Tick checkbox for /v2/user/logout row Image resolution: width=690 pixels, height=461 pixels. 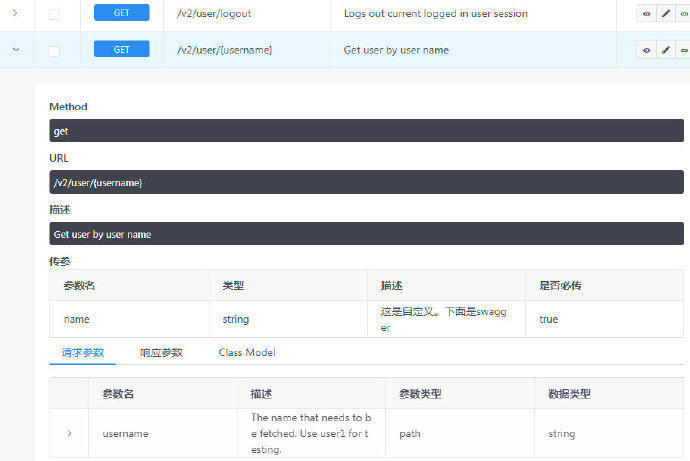[55, 14]
